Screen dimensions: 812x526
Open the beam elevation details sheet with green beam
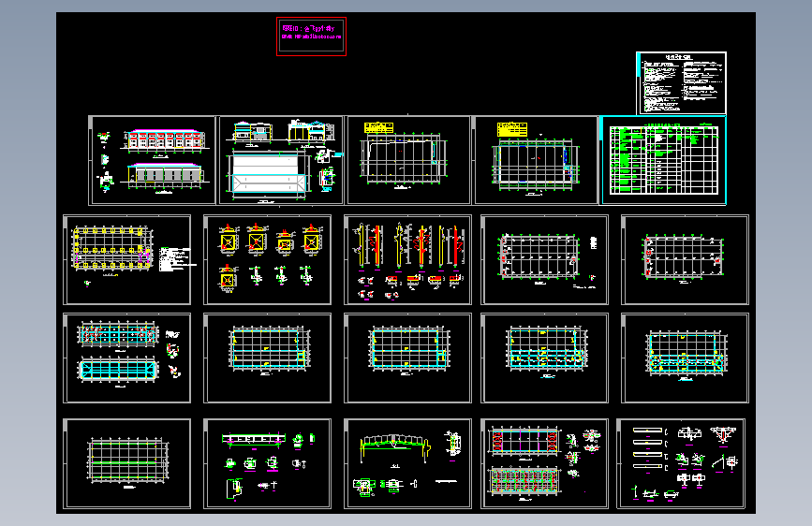click(267, 463)
